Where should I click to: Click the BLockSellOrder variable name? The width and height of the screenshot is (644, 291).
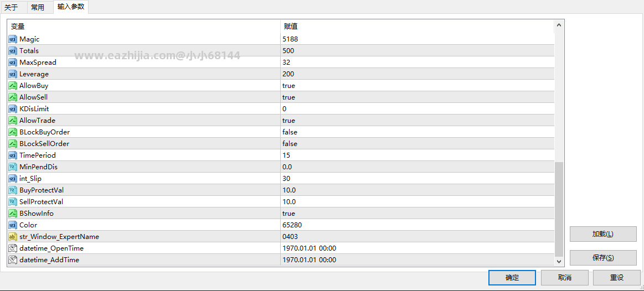(44, 144)
